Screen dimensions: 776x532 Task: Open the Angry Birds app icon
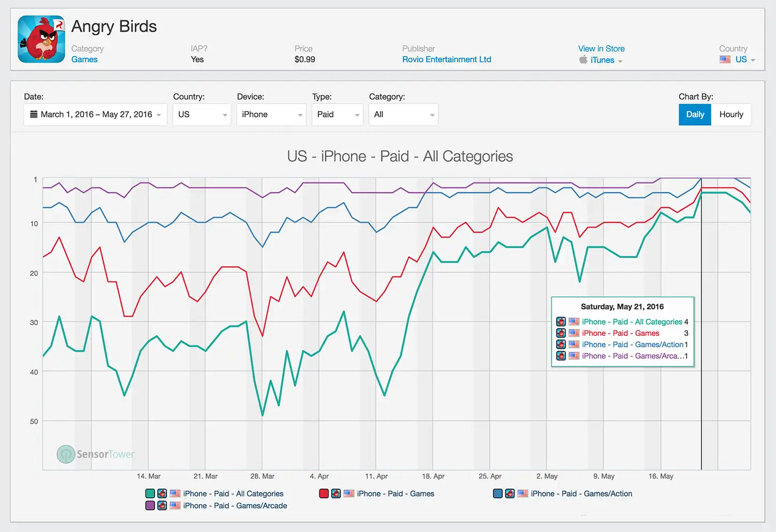click(x=41, y=39)
